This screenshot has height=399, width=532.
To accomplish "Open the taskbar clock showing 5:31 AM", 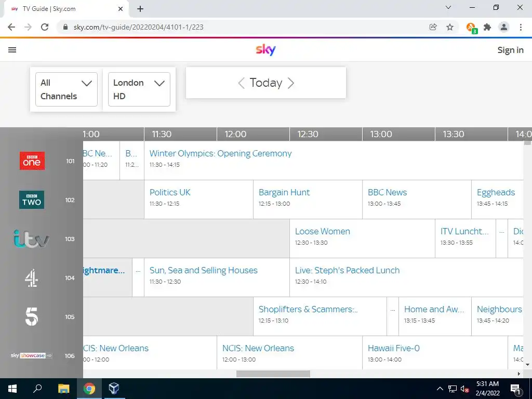I will (487, 389).
